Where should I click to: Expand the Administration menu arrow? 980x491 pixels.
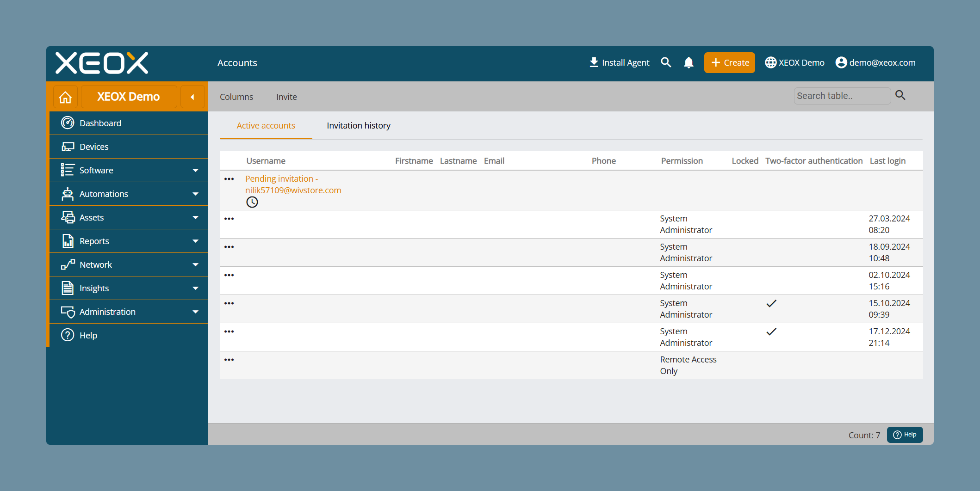(195, 312)
